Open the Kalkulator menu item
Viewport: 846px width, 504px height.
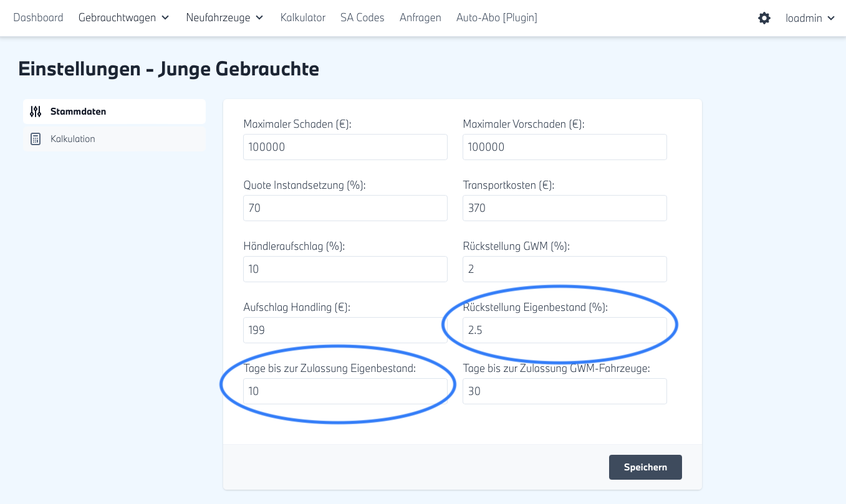[302, 18]
